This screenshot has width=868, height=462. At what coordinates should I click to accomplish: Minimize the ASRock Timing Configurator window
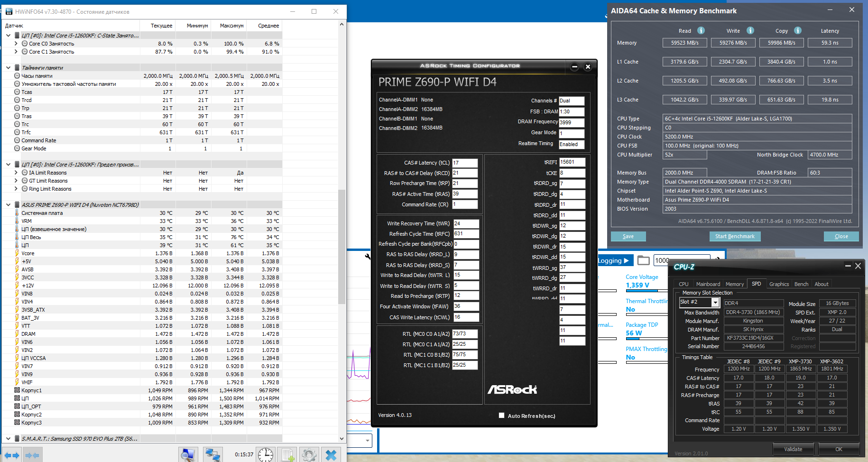tap(574, 66)
